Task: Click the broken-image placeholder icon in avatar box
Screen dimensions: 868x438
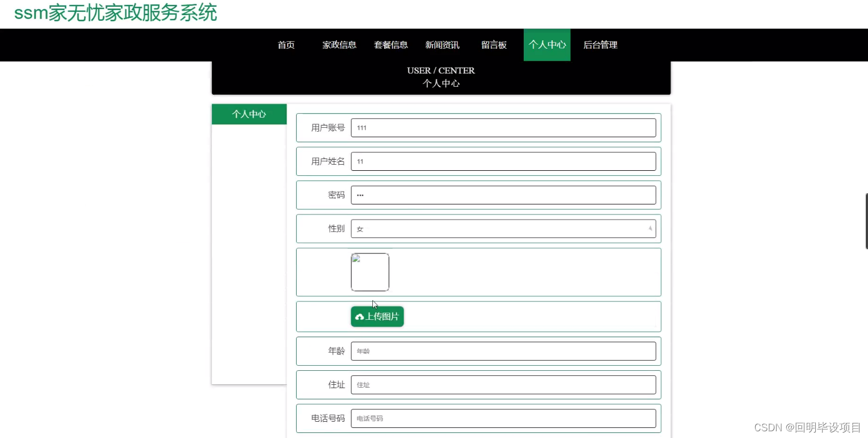Action: [x=355, y=258]
